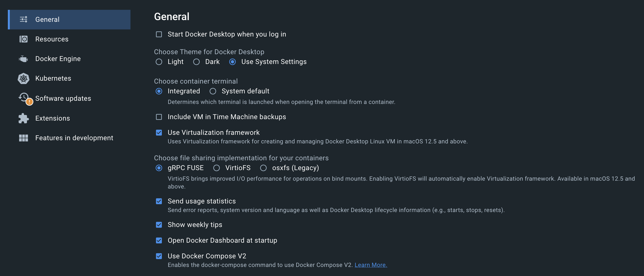The height and width of the screenshot is (276, 644).
Task: Open Software updates clock icon
Action: click(23, 97)
